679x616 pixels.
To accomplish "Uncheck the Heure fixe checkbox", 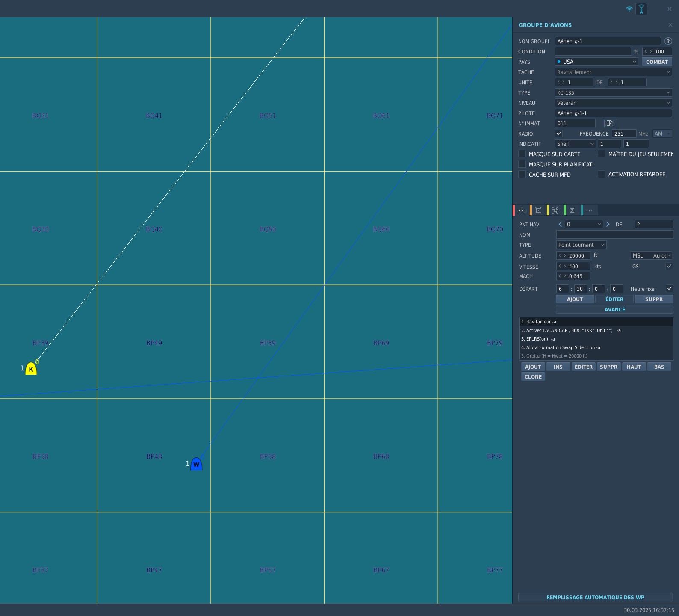I will (x=669, y=288).
